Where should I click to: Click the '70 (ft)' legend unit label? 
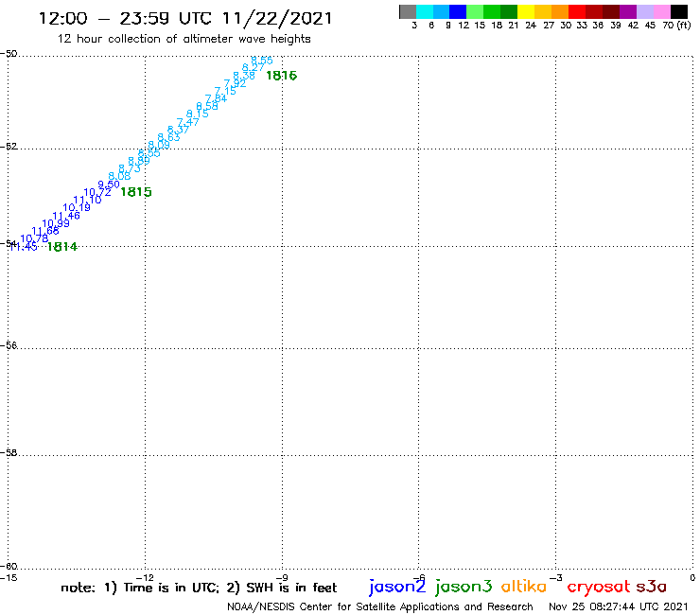click(x=676, y=26)
